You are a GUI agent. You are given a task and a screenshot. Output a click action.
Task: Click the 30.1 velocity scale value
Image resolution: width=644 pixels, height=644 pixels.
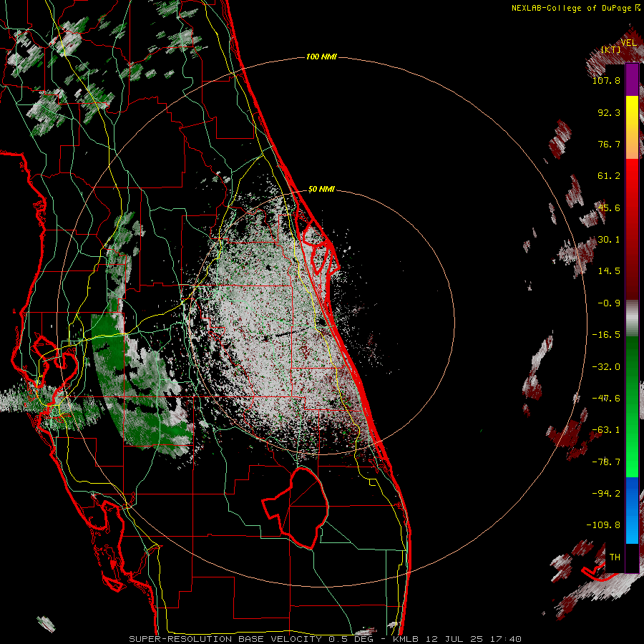[x=609, y=240]
